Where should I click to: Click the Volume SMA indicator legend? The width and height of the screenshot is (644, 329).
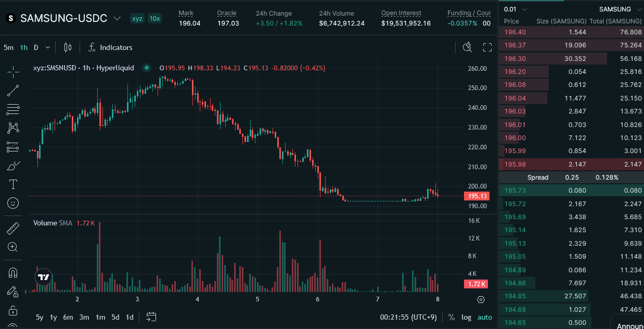[52, 223]
